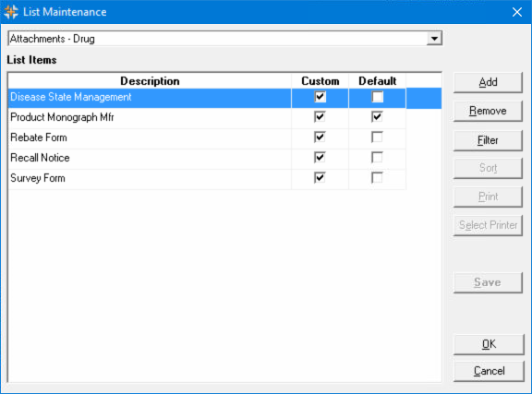Confirm with the OK button
Image resolution: width=532 pixels, height=394 pixels.
click(489, 344)
